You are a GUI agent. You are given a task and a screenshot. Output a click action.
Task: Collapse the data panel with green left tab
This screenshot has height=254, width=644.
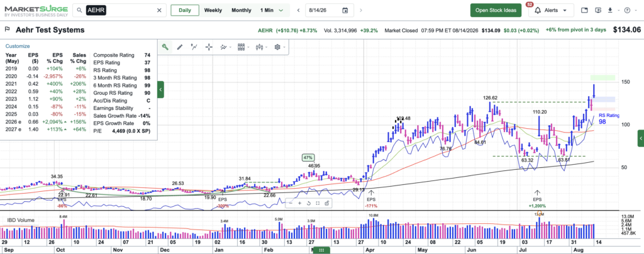tap(160, 89)
